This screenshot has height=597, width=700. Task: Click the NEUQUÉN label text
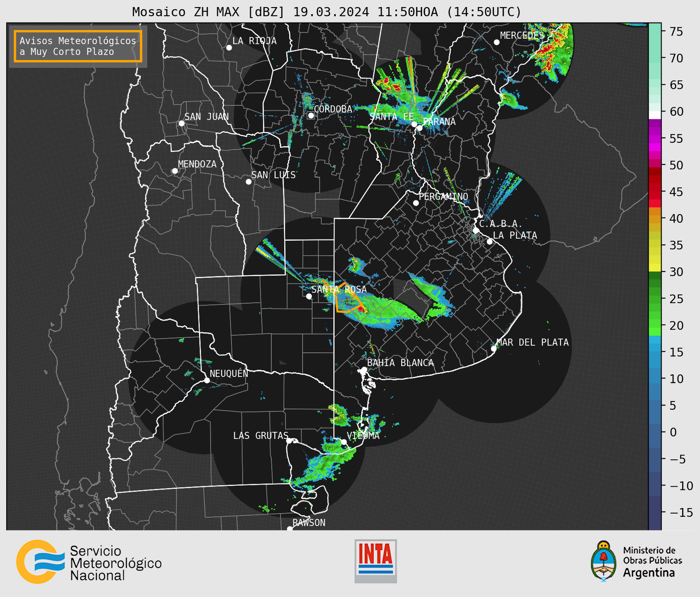pos(229,373)
